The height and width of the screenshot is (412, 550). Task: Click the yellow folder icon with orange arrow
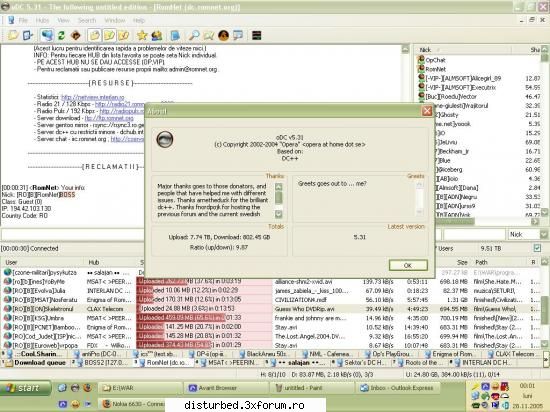(x=124, y=35)
